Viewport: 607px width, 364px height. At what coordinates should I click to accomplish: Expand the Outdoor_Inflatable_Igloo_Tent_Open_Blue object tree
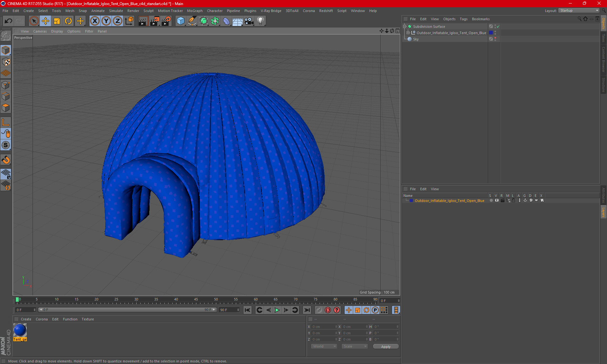[x=408, y=33]
